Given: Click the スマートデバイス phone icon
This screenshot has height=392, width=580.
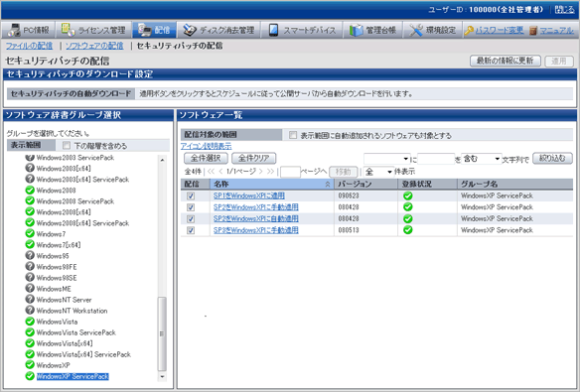Looking at the screenshot, I should point(273,30).
